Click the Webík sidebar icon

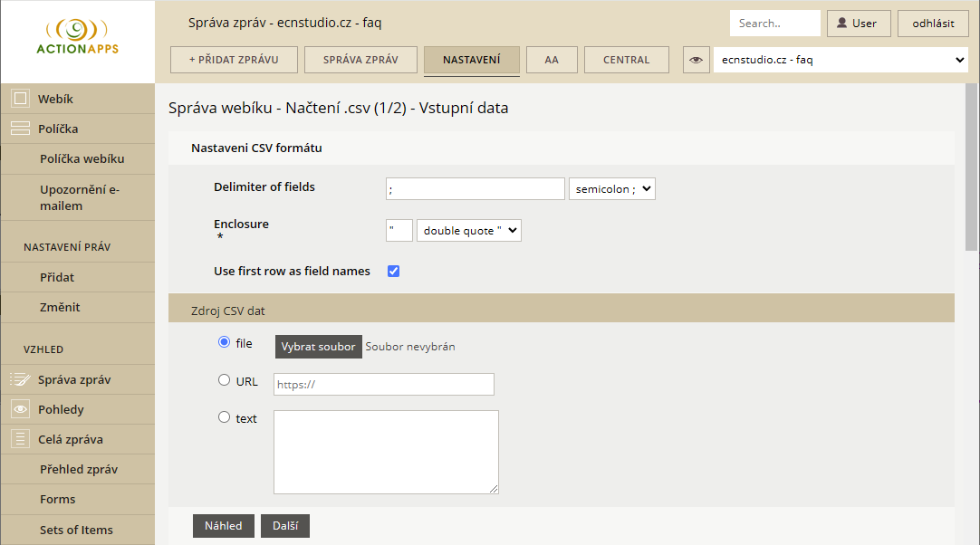tap(20, 99)
